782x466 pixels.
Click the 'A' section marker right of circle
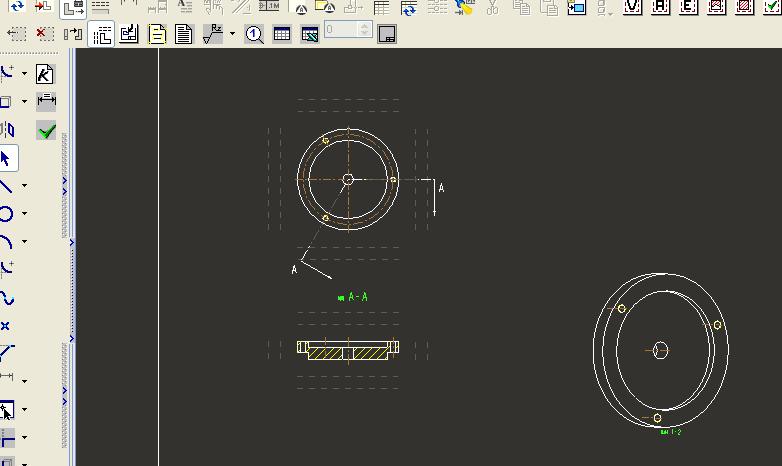441,188
